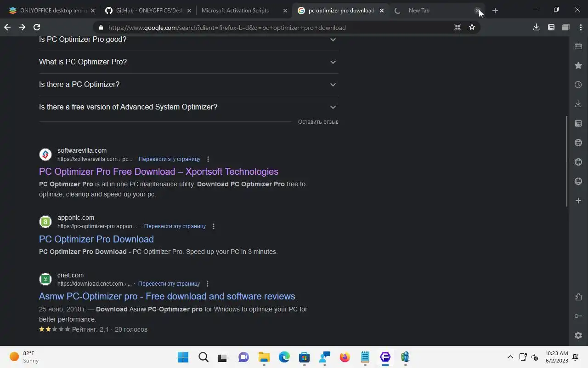The height and width of the screenshot is (368, 588).
Task: Open the sidebar settings gear
Action: click(x=578, y=335)
